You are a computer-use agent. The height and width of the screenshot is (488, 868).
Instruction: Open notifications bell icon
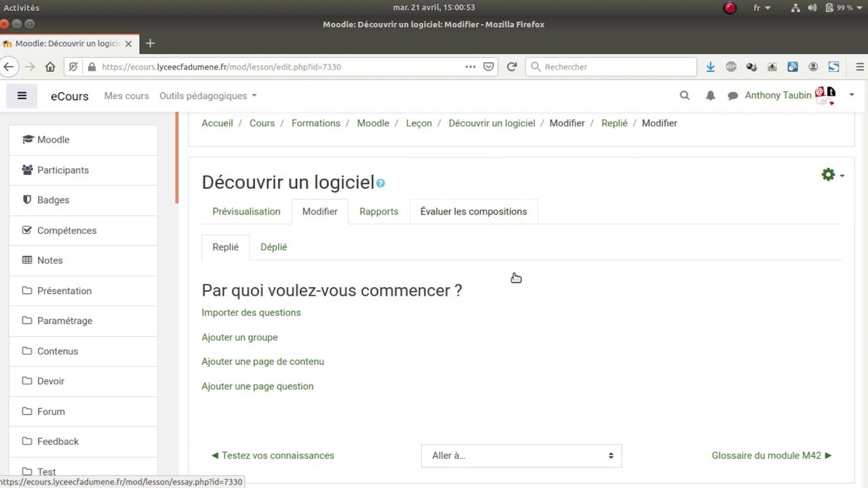tap(710, 96)
